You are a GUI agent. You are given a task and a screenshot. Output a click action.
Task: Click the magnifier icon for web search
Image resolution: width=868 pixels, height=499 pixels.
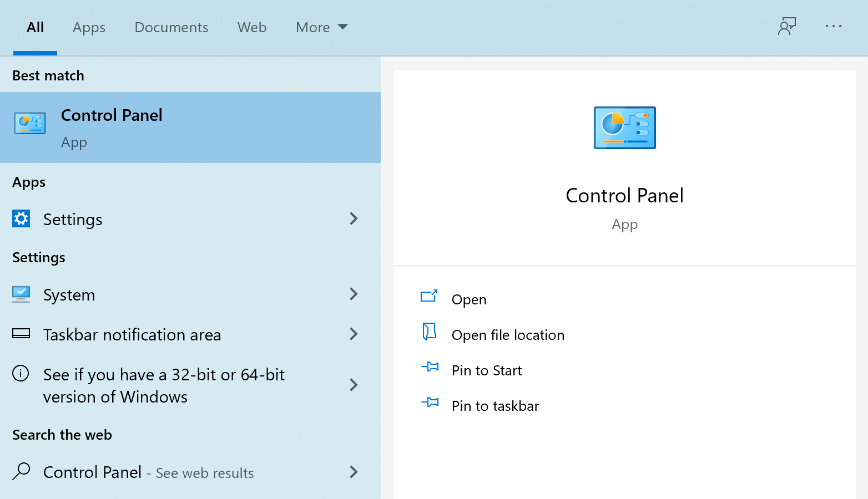point(21,471)
